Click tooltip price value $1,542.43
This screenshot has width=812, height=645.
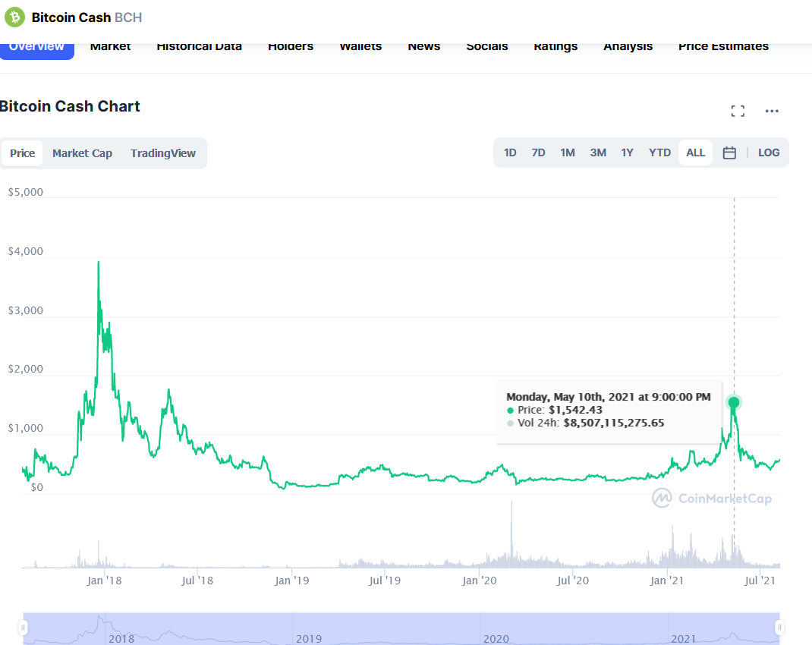pos(575,410)
